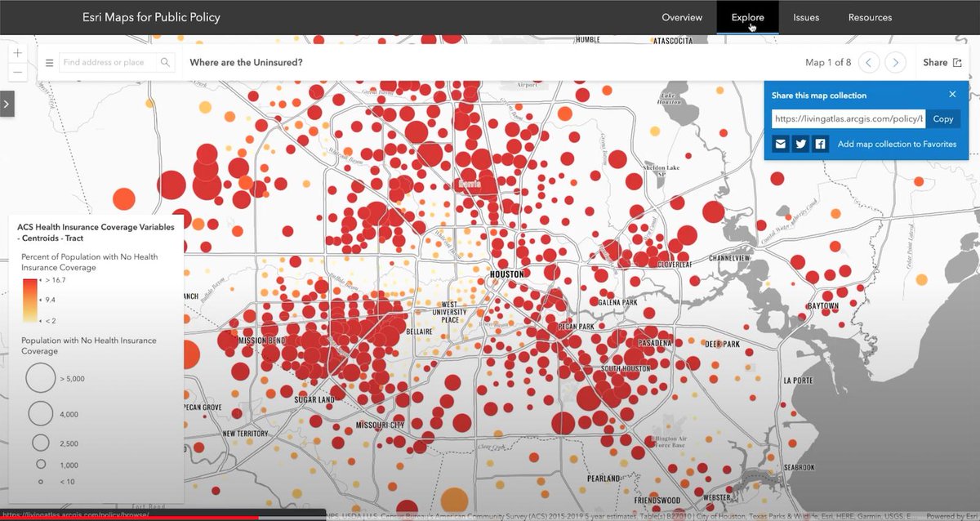Image resolution: width=980 pixels, height=521 pixels.
Task: Copy the share link
Action: [x=943, y=119]
